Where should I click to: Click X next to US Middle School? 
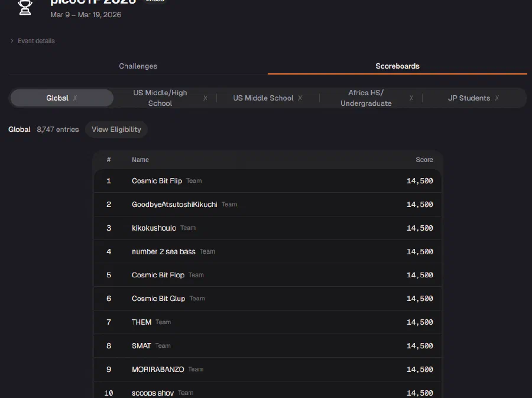point(300,98)
